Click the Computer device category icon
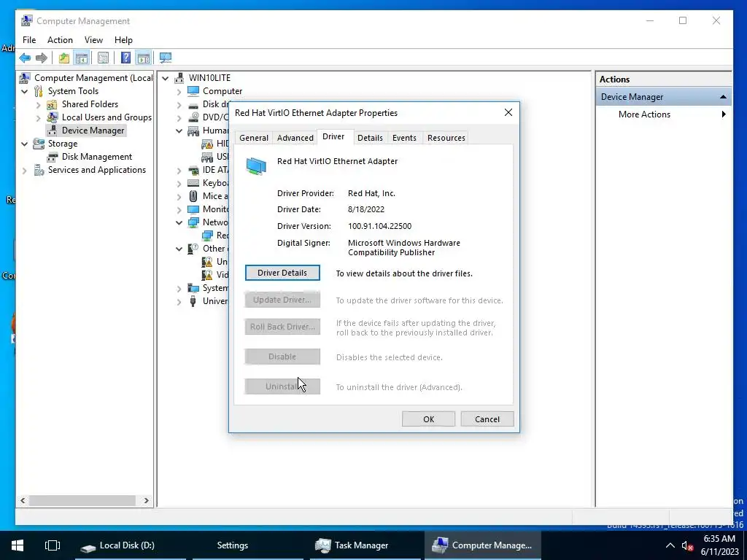The width and height of the screenshot is (747, 560). [x=193, y=91]
